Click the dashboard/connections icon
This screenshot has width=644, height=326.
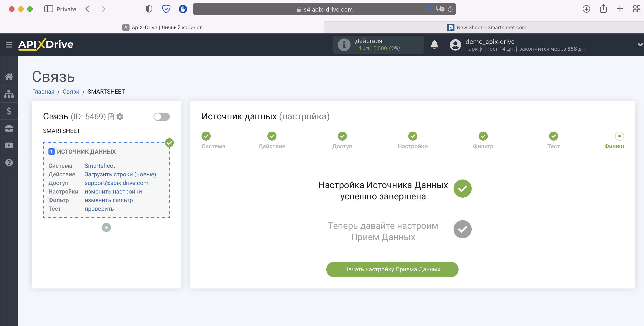pos(9,94)
